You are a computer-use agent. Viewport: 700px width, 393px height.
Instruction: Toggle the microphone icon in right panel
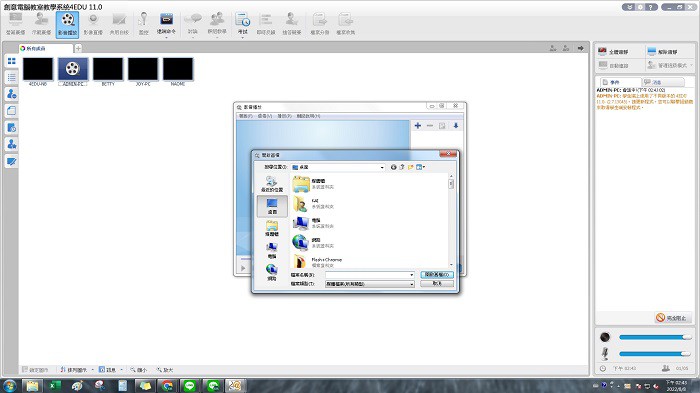[x=605, y=354]
